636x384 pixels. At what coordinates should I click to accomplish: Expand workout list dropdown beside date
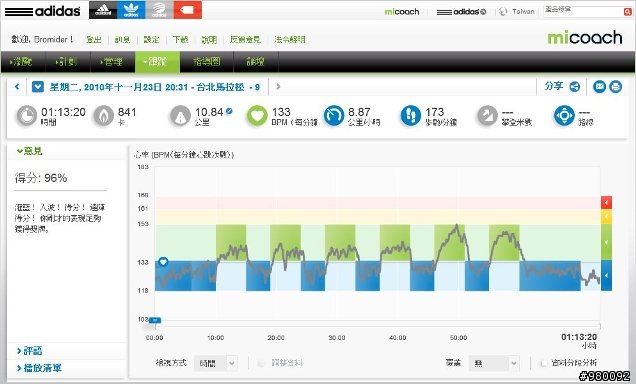point(38,87)
